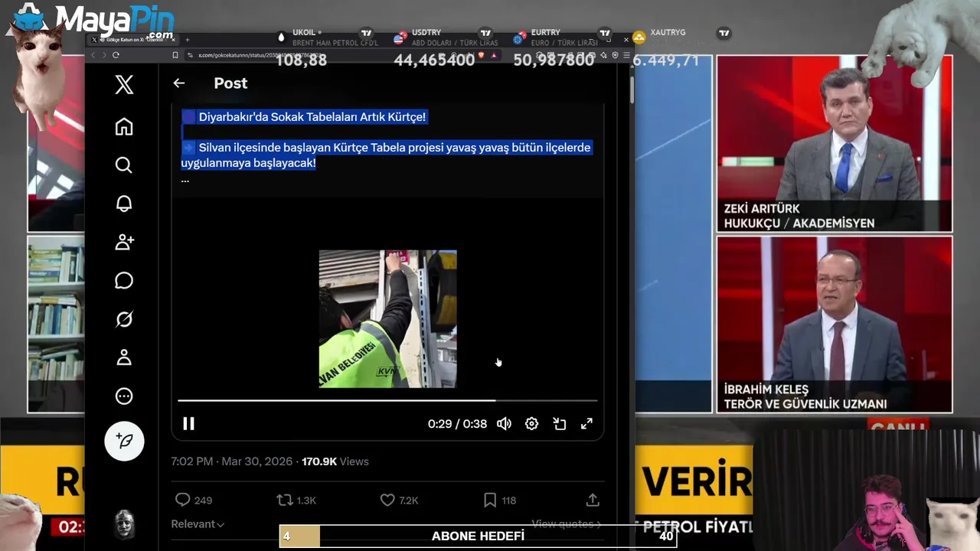Toggle picture-in-picture mode on the video
Image resolution: width=980 pixels, height=551 pixels.
click(560, 424)
